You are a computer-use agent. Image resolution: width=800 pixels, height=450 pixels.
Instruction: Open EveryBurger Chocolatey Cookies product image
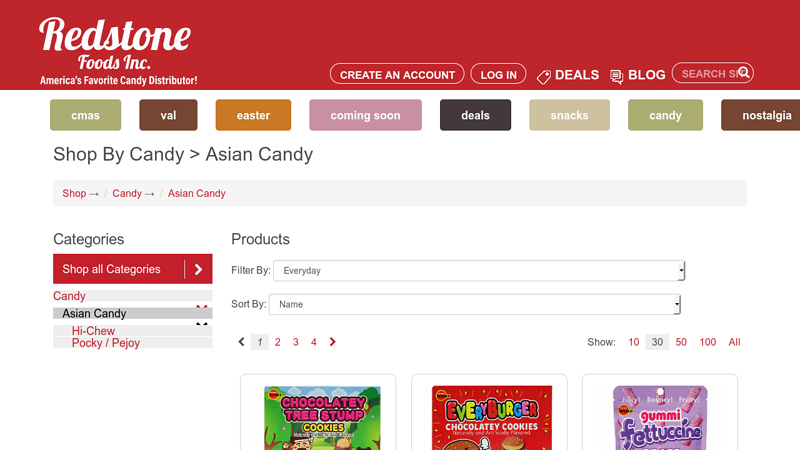point(492,418)
